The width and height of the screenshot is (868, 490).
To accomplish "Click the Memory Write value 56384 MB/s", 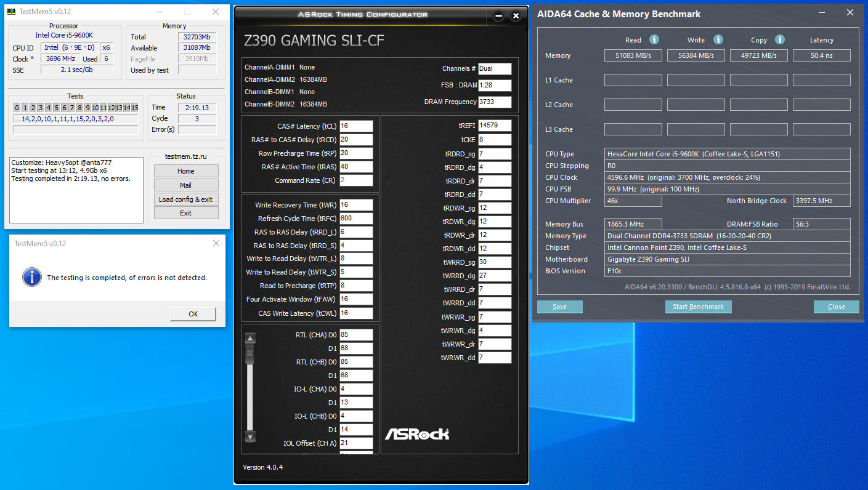I will [x=696, y=55].
